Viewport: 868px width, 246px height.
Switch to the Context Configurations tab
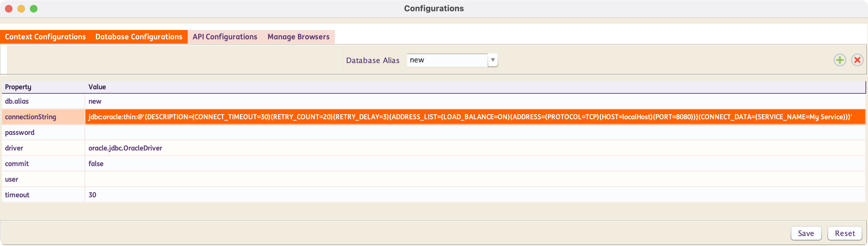(46, 37)
